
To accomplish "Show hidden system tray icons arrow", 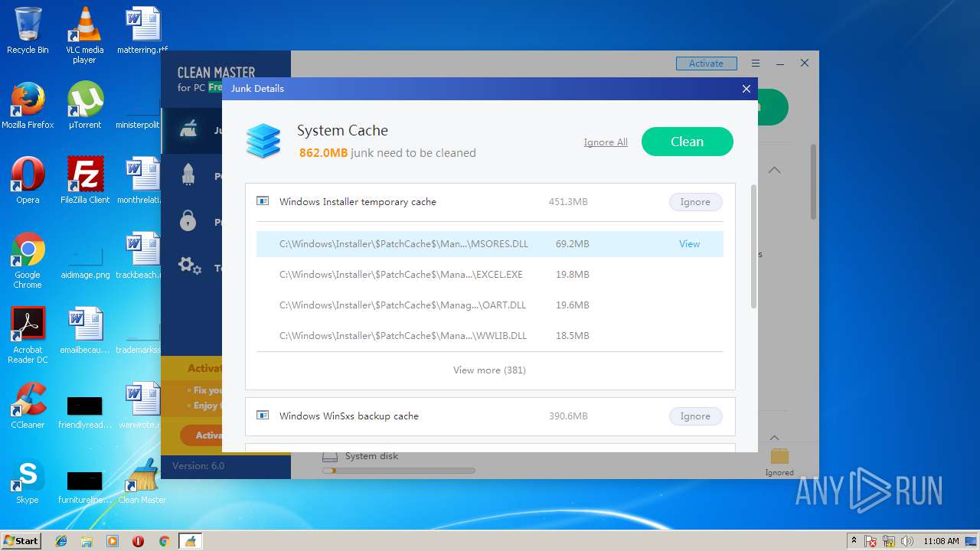I will point(854,540).
